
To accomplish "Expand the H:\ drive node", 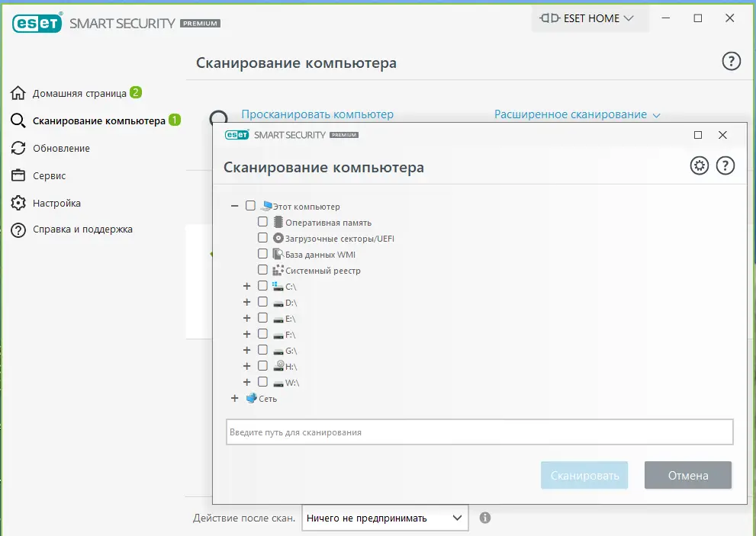I will tap(246, 366).
